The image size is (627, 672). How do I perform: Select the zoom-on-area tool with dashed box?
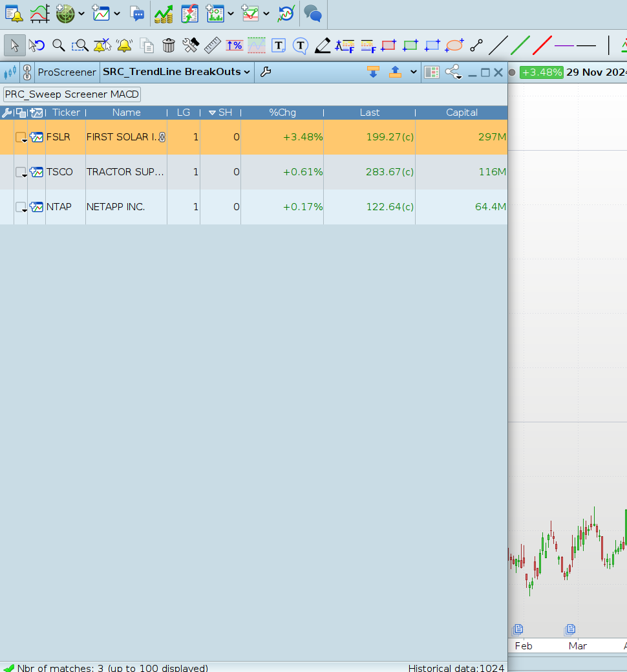pyautogui.click(x=80, y=45)
